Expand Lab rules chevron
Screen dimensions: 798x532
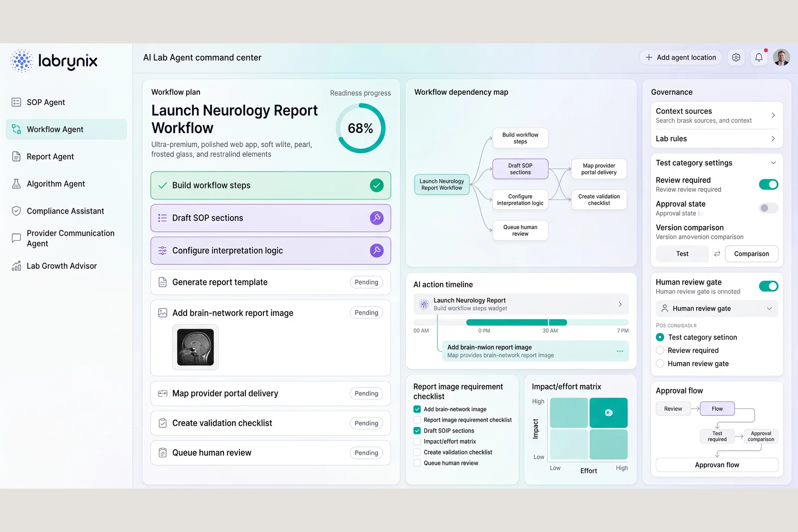coord(773,139)
